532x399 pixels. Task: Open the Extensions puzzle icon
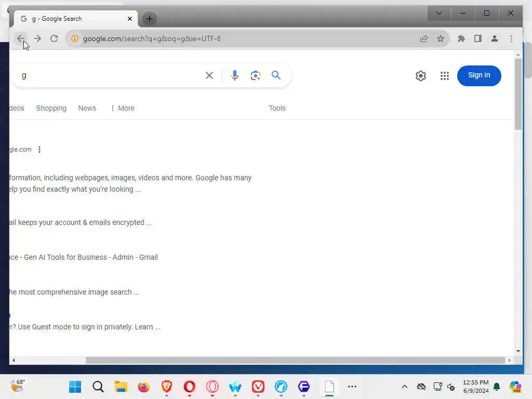[461, 38]
